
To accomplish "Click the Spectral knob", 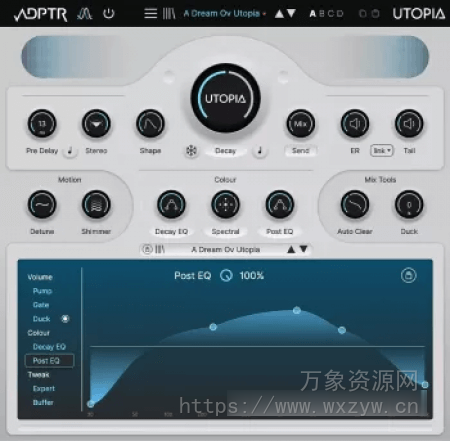I will [225, 204].
